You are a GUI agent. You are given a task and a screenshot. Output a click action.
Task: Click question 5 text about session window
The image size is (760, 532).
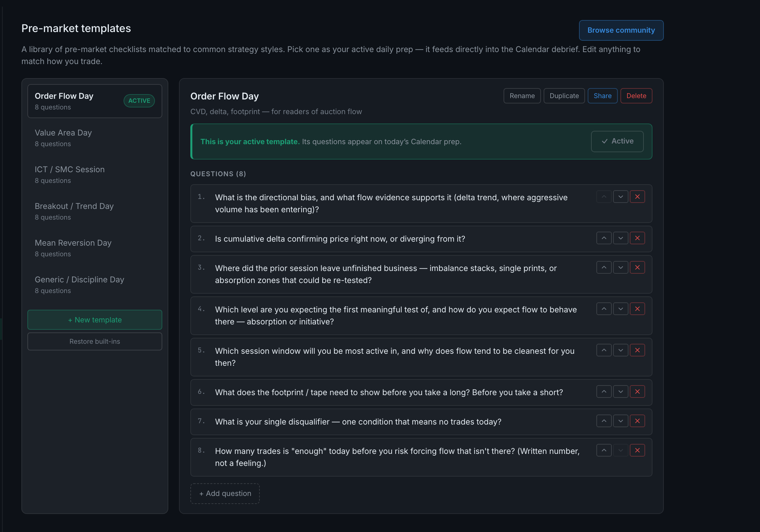tap(395, 357)
